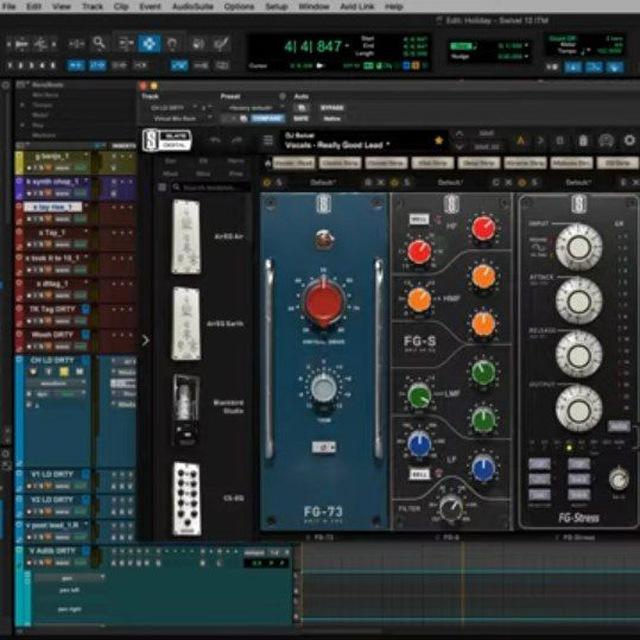This screenshot has width=640, height=640.
Task: Click Native button in plugin header
Action: click(332, 118)
